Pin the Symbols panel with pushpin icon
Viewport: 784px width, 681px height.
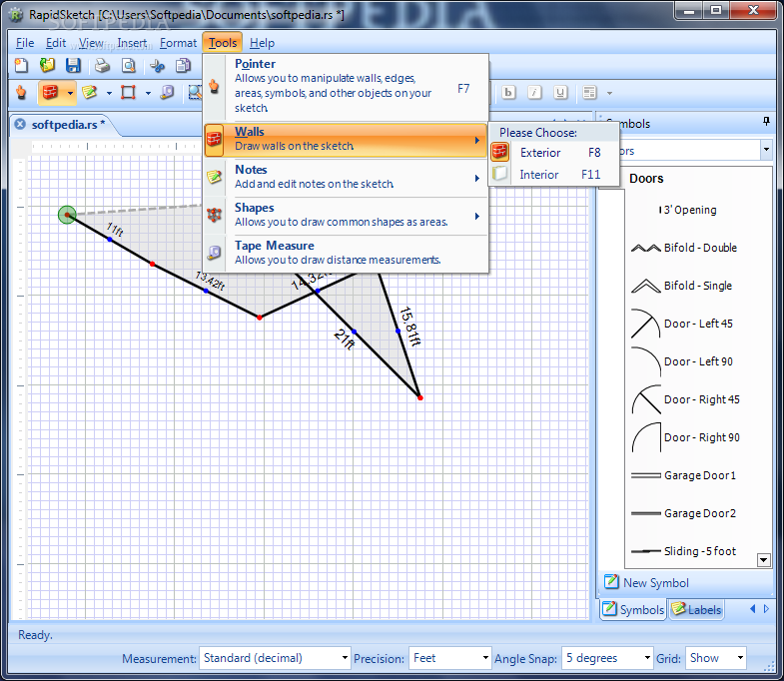click(x=766, y=122)
